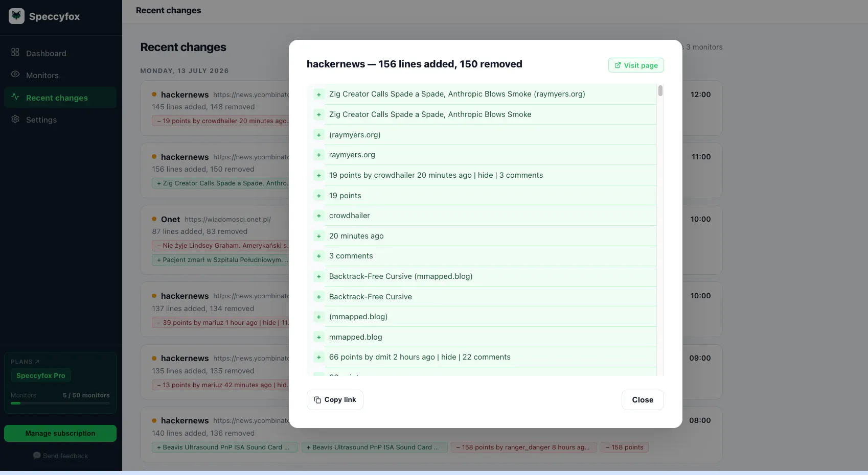This screenshot has width=868, height=475.
Task: Click '+ Pacjent zmarł w Szpitalu Południowym' tag
Action: tap(221, 259)
